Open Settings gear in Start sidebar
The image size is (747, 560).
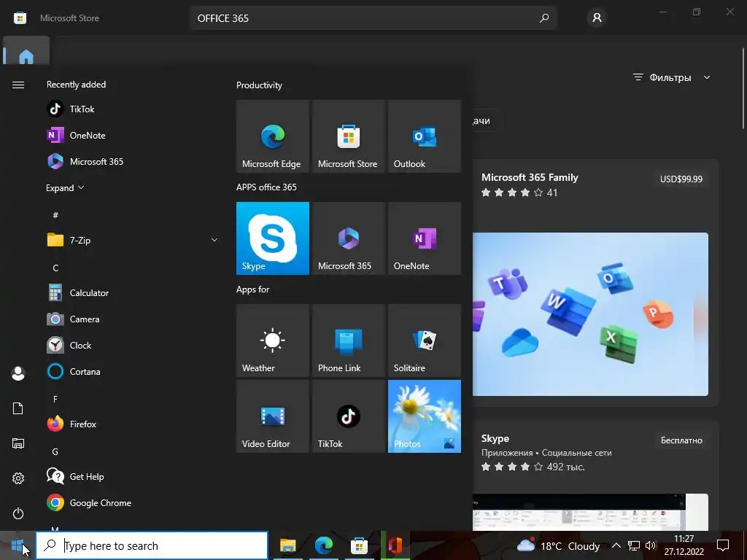(18, 478)
